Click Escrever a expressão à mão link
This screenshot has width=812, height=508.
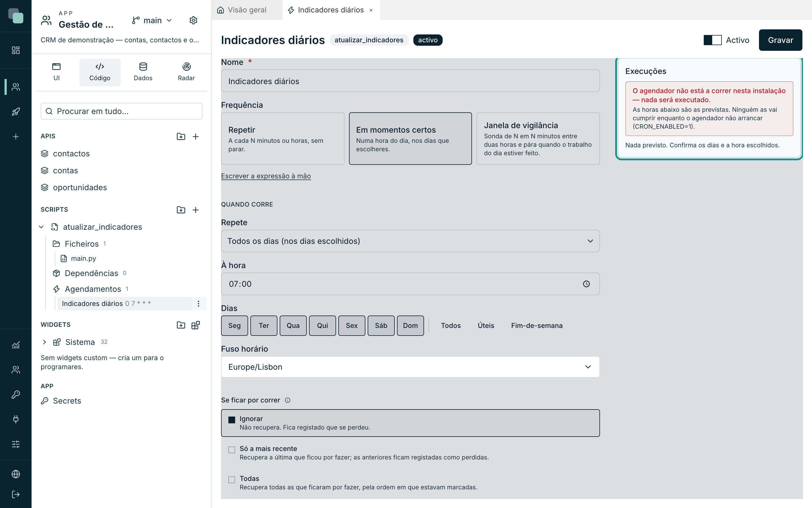[x=266, y=176]
